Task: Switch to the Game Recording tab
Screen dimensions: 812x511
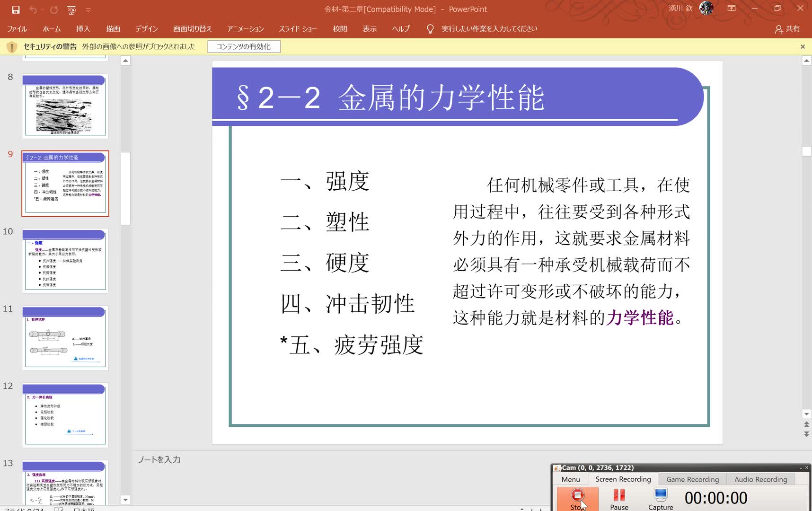Action: [692, 479]
